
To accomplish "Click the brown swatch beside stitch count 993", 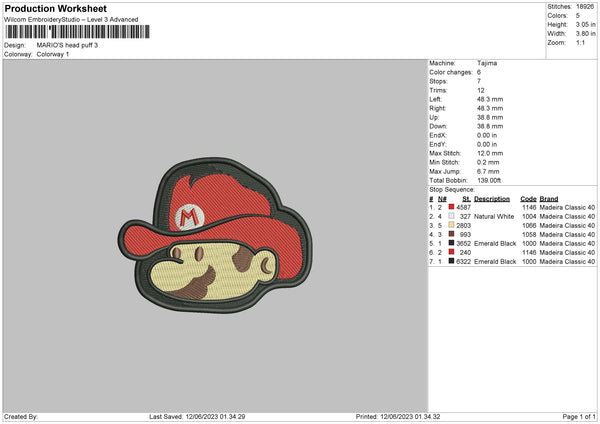I will pyautogui.click(x=452, y=234).
